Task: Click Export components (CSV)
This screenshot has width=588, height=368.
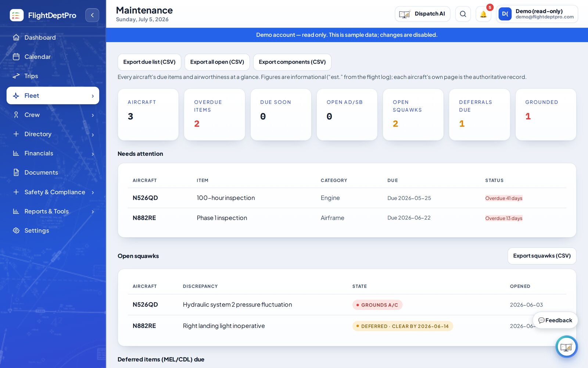Action: click(292, 62)
